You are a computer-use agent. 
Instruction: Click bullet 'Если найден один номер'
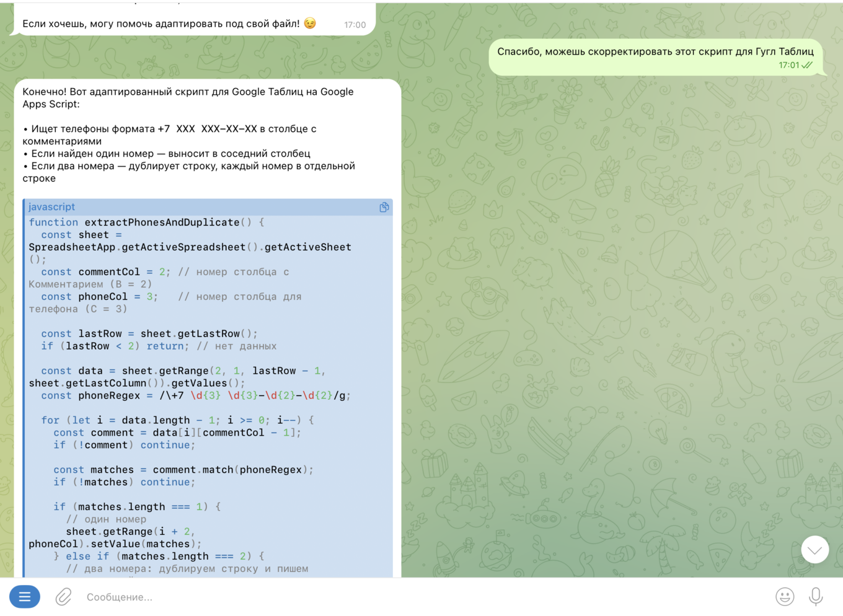167,154
